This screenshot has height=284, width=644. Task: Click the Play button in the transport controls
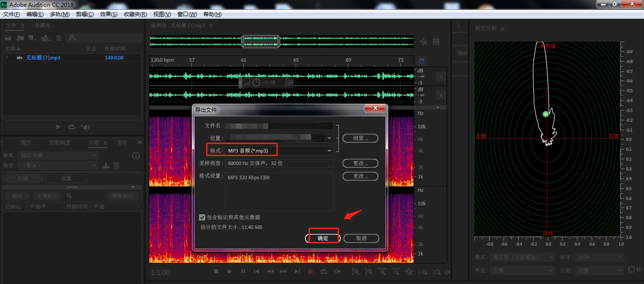click(229, 271)
